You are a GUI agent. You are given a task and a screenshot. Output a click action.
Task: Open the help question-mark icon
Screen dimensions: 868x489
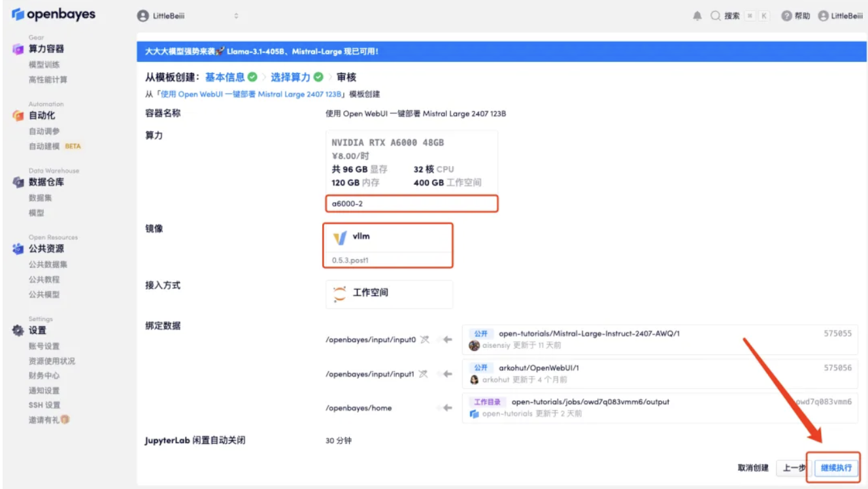click(x=786, y=16)
